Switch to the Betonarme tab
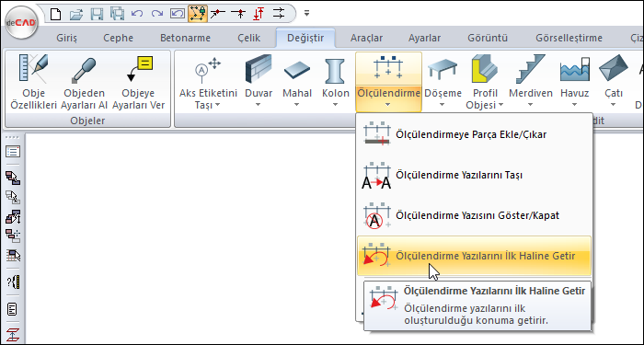 coord(185,39)
